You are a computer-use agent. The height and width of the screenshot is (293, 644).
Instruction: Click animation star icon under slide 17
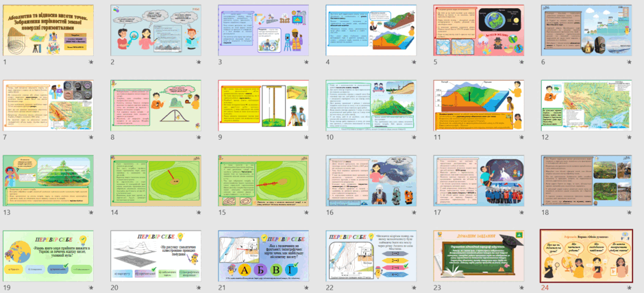coord(521,213)
